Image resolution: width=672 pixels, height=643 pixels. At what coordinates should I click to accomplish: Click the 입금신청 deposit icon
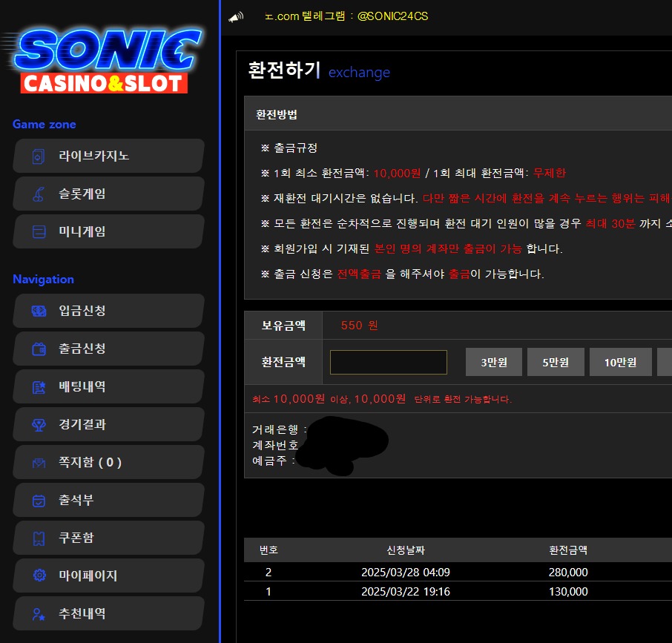[x=39, y=311]
